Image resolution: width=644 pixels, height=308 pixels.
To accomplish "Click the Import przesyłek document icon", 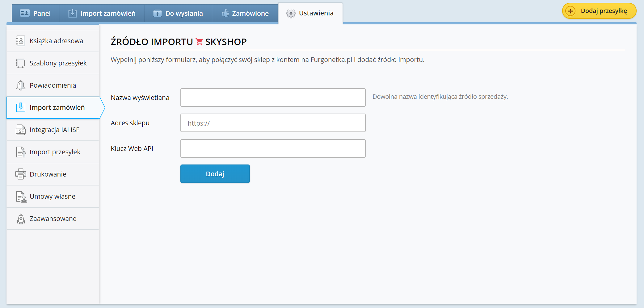I will [x=21, y=152].
